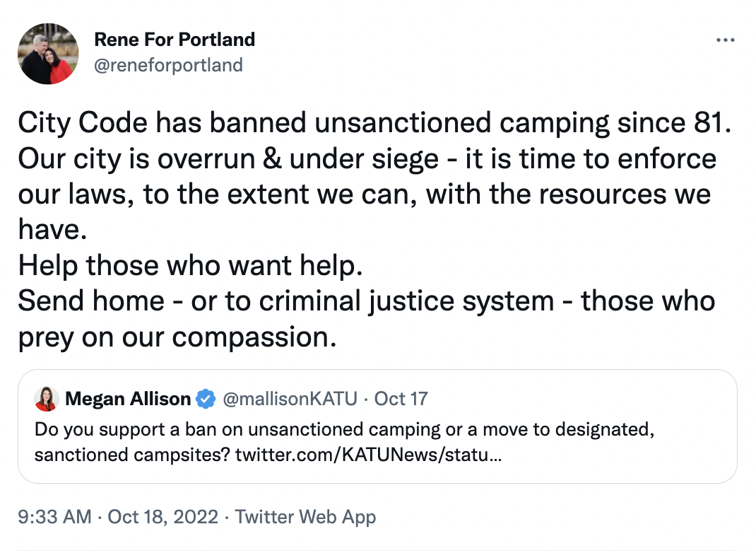Select the Megan Allison name in quoted tweet
Screen dimensions: 756x553
tap(128, 399)
